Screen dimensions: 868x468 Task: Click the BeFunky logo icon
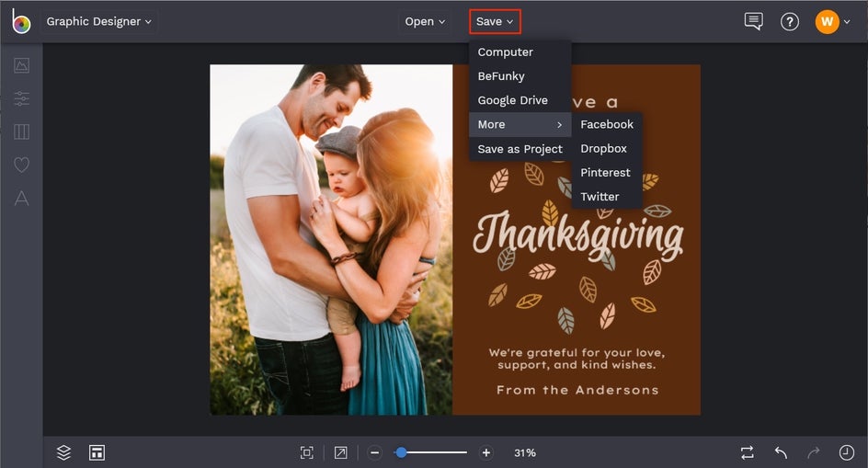coord(21,21)
